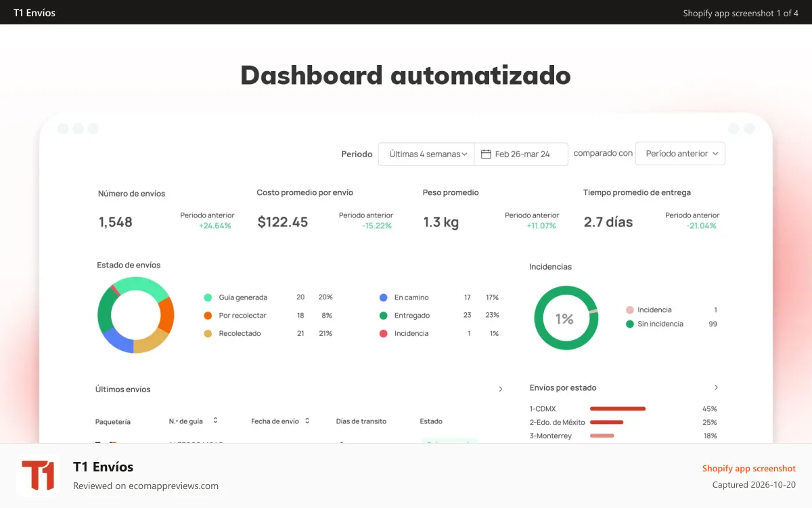Click the green Entregado legend dot
This screenshot has height=508, width=812.
(x=384, y=316)
